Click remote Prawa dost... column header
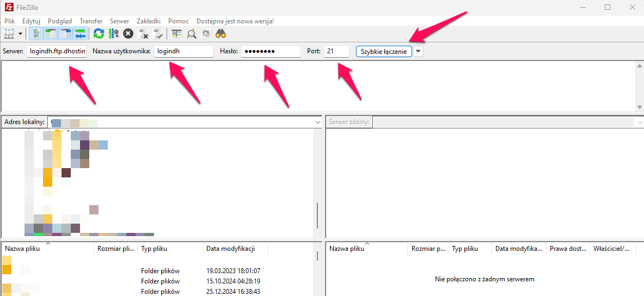Viewport: 644px width, 296px height. 568,249
